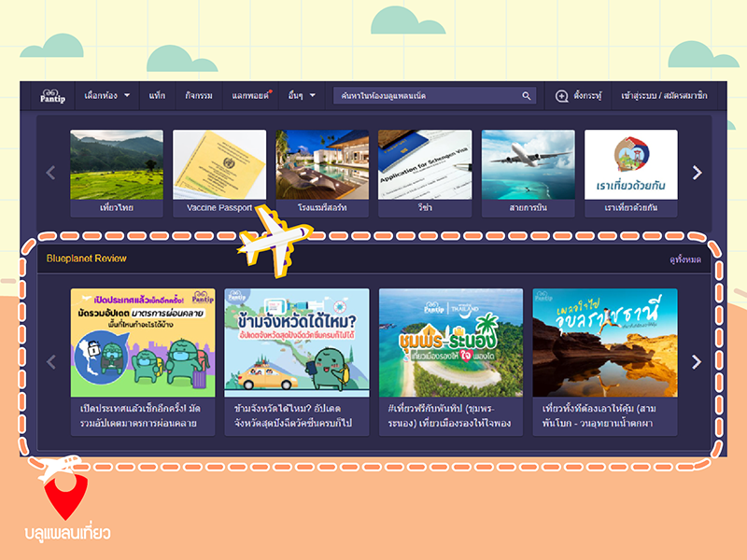The height and width of the screenshot is (560, 747).
Task: Show next items in top category carousel
Action: click(x=697, y=173)
